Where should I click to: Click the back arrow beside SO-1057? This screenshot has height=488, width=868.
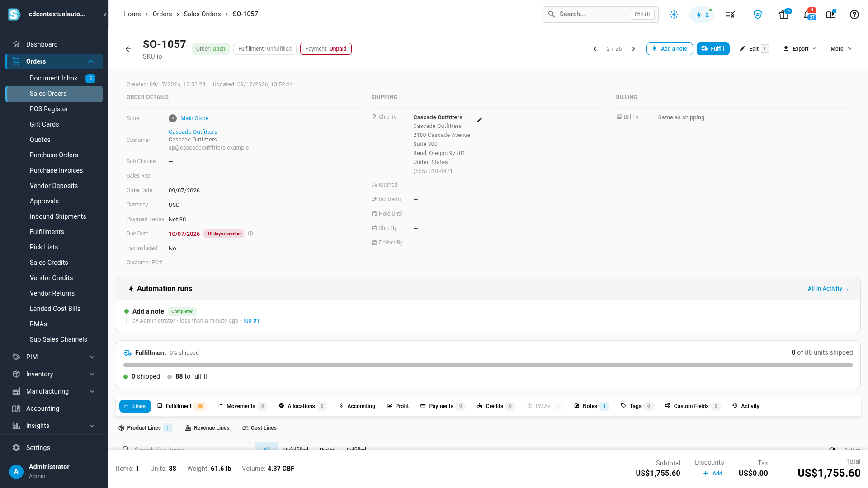coord(128,49)
